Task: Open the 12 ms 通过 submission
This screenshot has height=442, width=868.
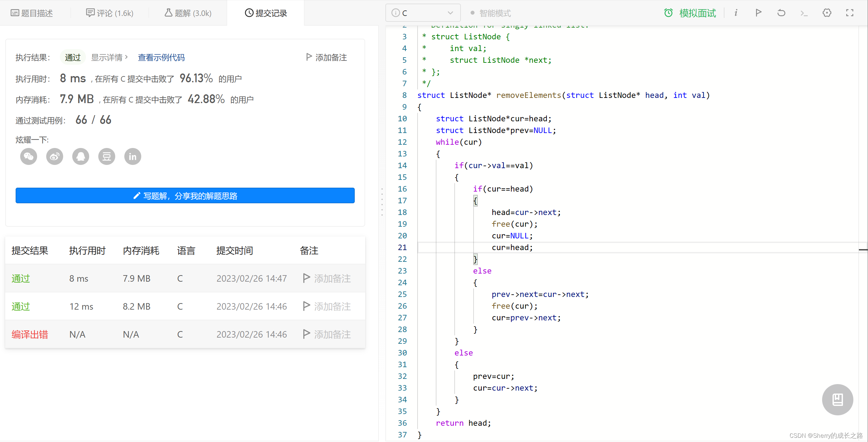Action: pyautogui.click(x=21, y=306)
